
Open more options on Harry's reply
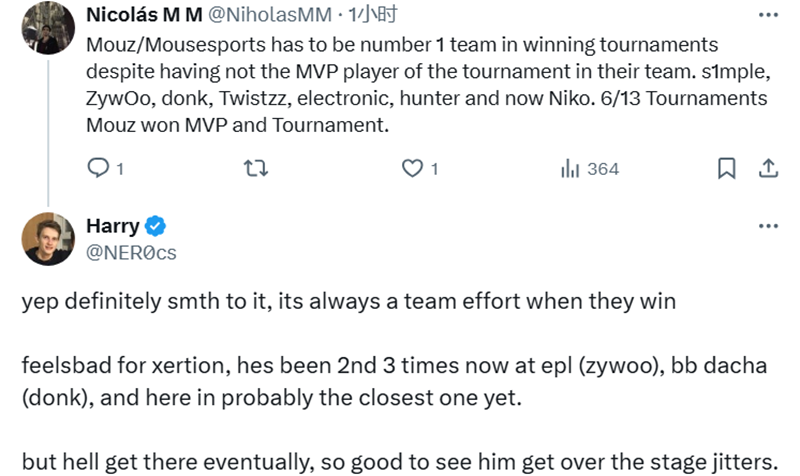768,226
